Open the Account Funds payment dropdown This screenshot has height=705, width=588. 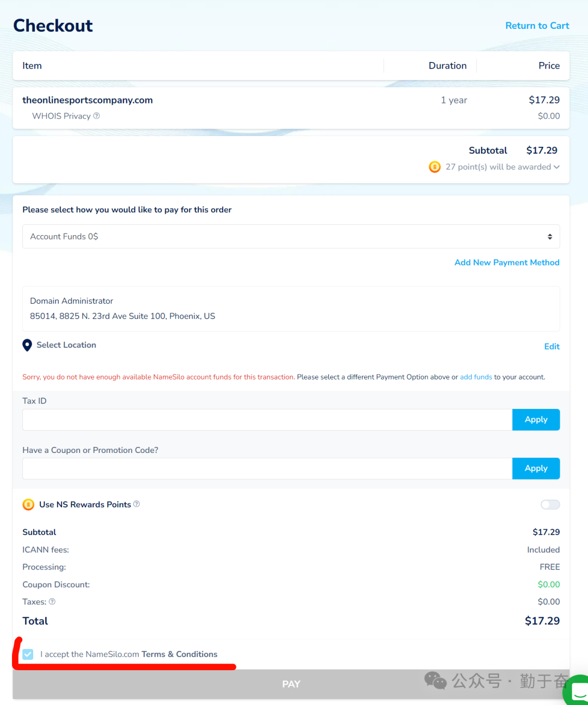click(x=291, y=237)
